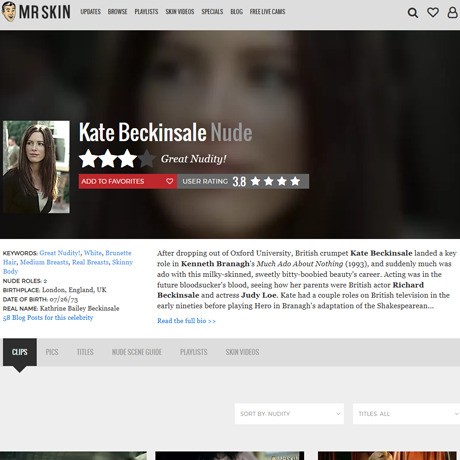Switch to the Pics tab

[x=52, y=352]
